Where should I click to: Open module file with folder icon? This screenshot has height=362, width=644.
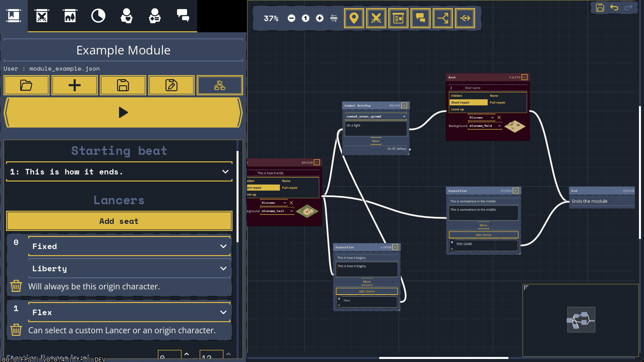tap(26, 85)
